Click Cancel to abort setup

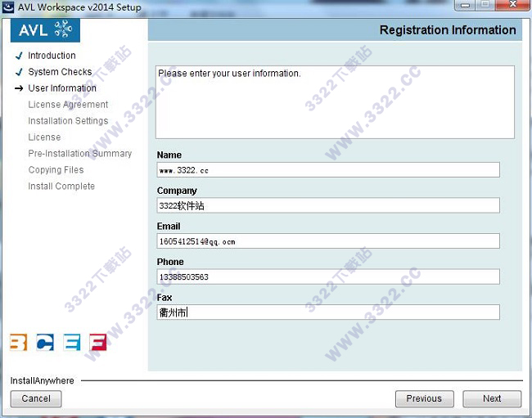[x=36, y=398]
